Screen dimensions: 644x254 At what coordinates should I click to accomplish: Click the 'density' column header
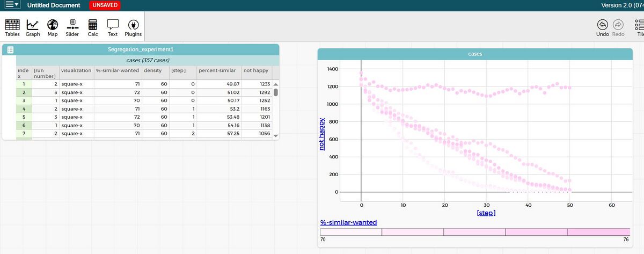click(x=153, y=70)
